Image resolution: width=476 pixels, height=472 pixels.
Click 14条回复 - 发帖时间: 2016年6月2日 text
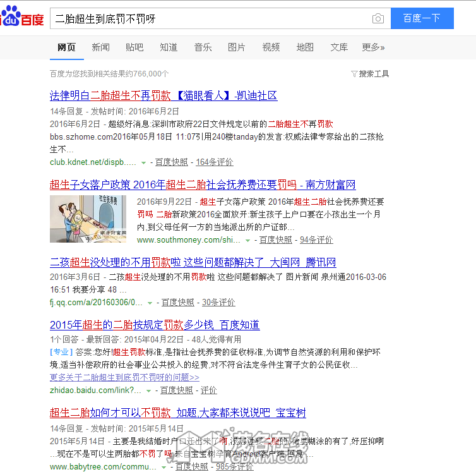coord(114,112)
